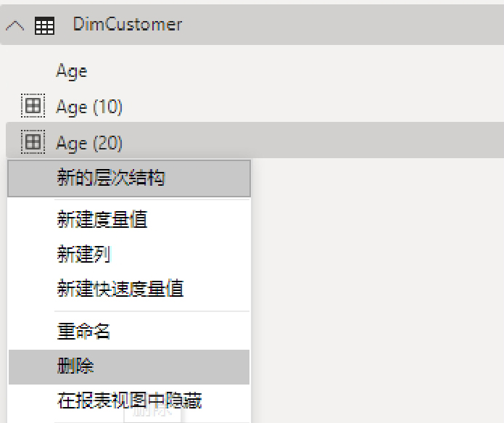504x423 pixels.
Task: Click the Age (10) group icon
Action: [x=33, y=107]
